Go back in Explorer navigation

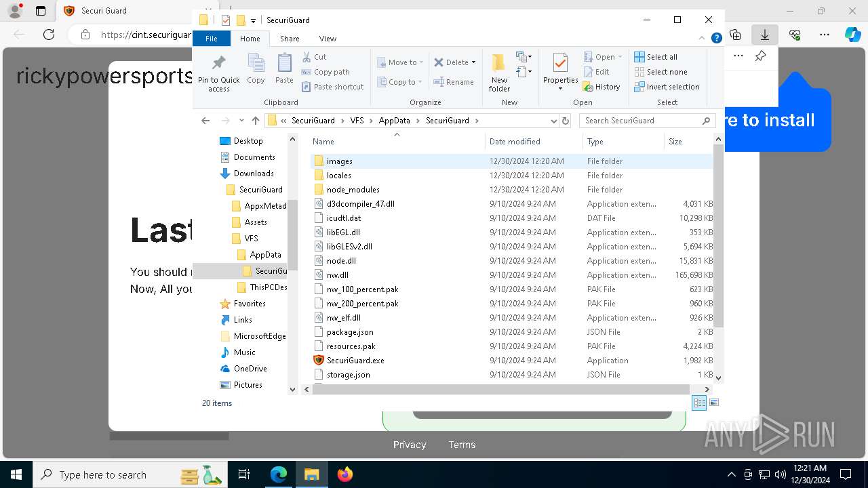pos(205,121)
